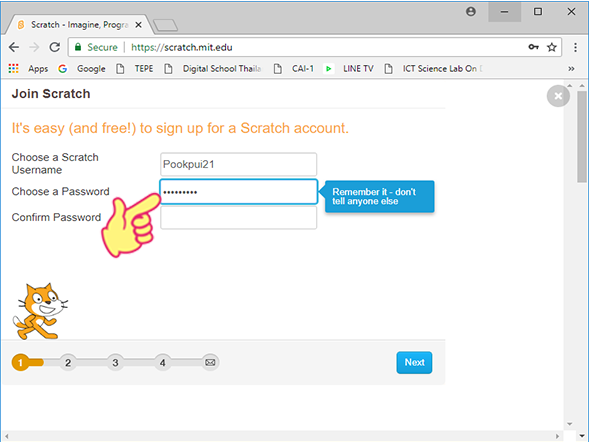Maximize the Chrome window

click(538, 12)
